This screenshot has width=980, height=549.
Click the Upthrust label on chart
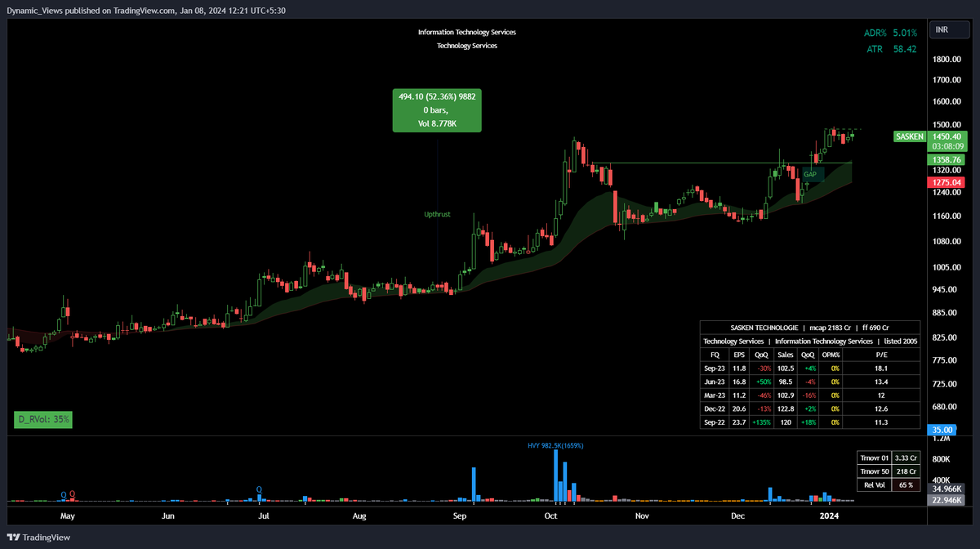437,215
